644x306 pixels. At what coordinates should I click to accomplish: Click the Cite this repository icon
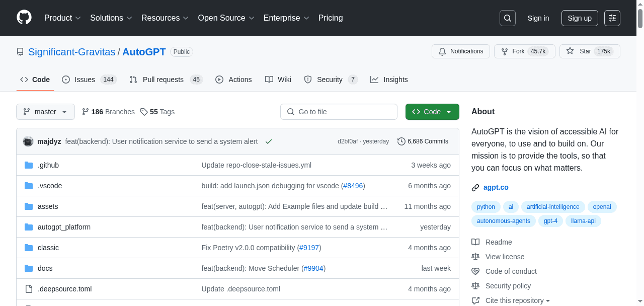[x=475, y=300]
